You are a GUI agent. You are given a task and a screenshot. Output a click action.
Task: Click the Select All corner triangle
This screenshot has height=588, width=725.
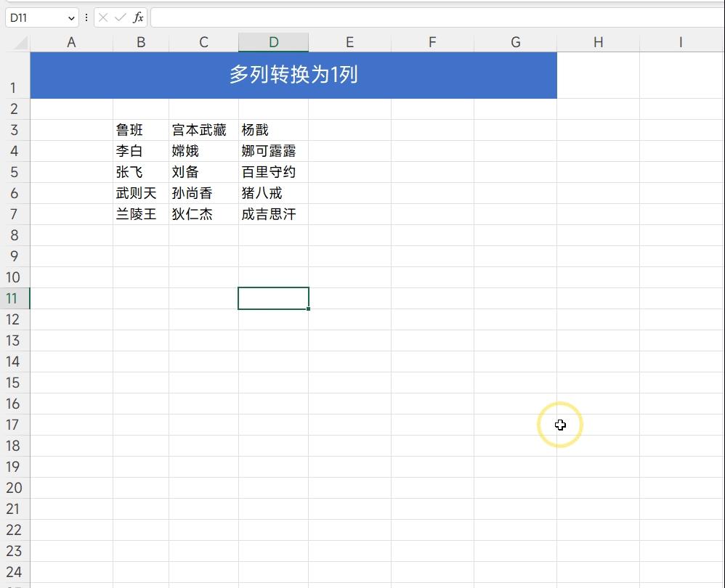pos(17,42)
